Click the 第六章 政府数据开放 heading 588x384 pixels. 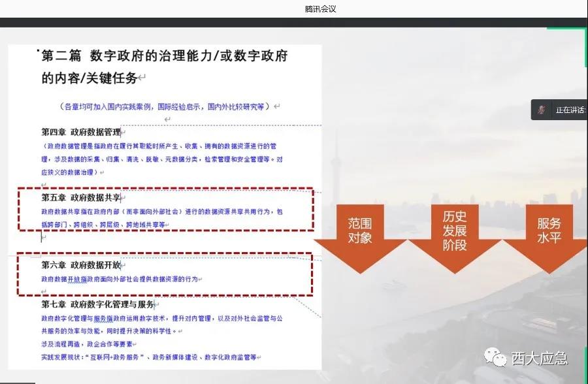coord(80,264)
